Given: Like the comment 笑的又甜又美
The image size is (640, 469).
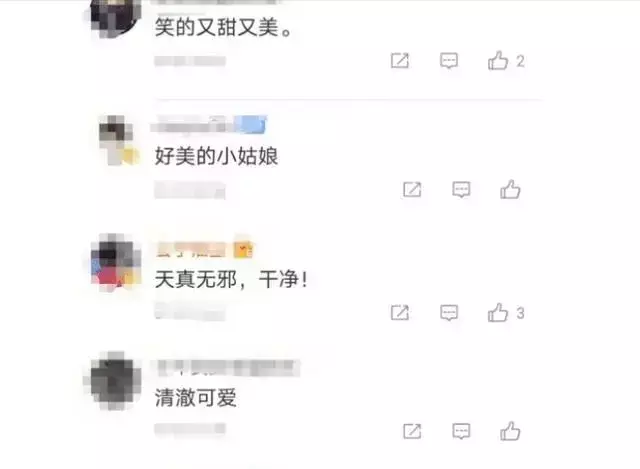Looking at the screenshot, I should [498, 61].
